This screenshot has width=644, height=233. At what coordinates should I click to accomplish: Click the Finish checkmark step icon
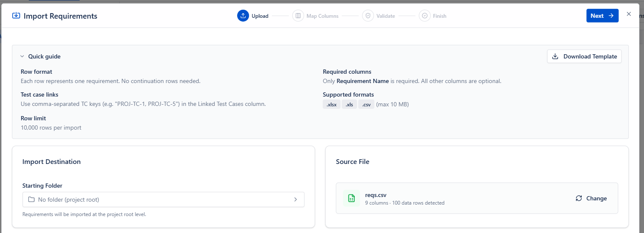[x=425, y=16]
